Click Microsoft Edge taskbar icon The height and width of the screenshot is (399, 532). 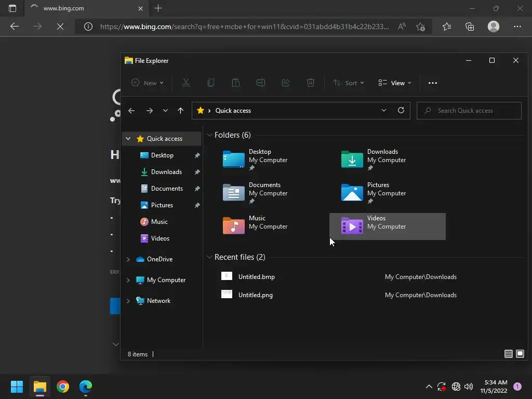(x=86, y=387)
